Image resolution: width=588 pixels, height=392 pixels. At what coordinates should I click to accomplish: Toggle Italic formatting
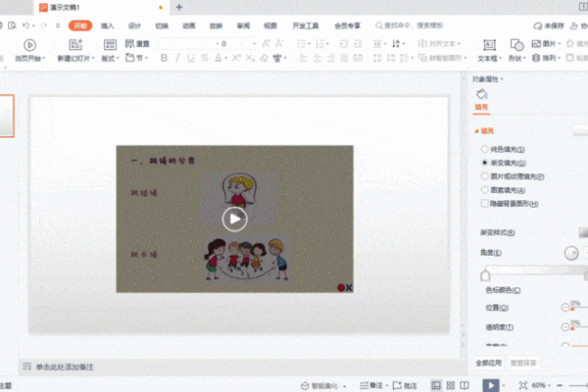pyautogui.click(x=177, y=58)
